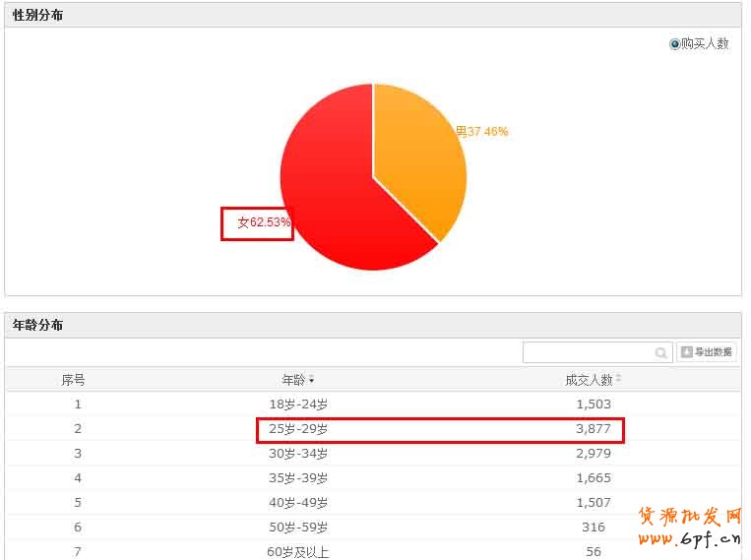Click the export icon beside 导出数据

tap(686, 351)
